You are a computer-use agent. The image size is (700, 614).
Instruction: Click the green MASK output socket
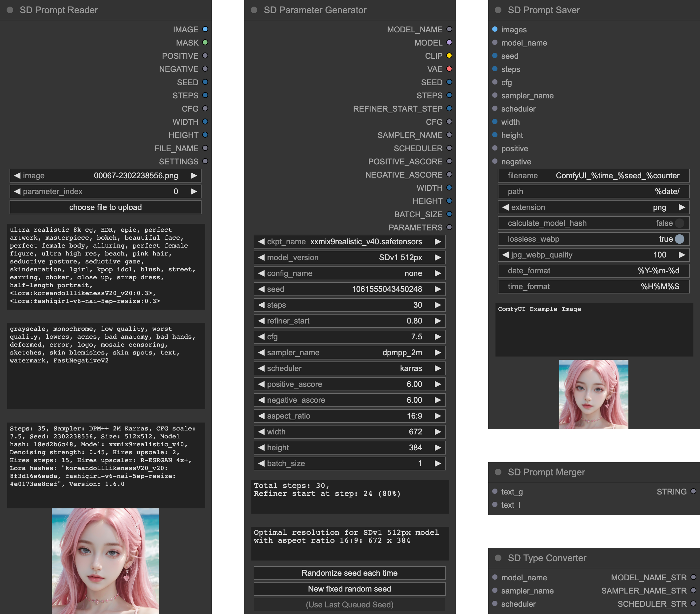tap(205, 43)
